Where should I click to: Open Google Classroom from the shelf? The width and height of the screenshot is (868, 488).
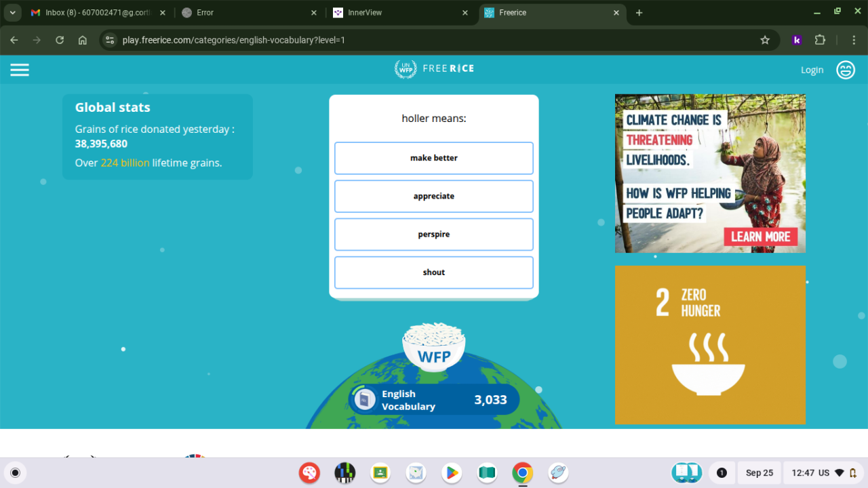pyautogui.click(x=380, y=472)
